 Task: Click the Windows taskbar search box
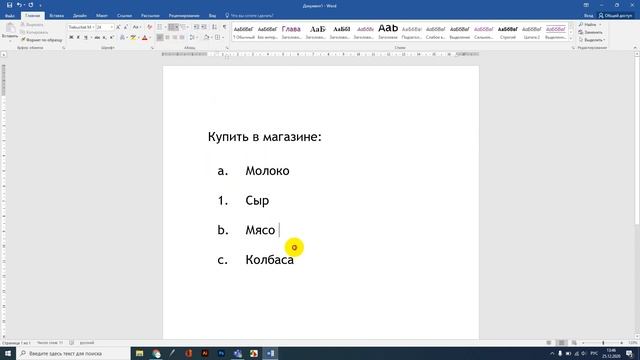(x=73, y=353)
